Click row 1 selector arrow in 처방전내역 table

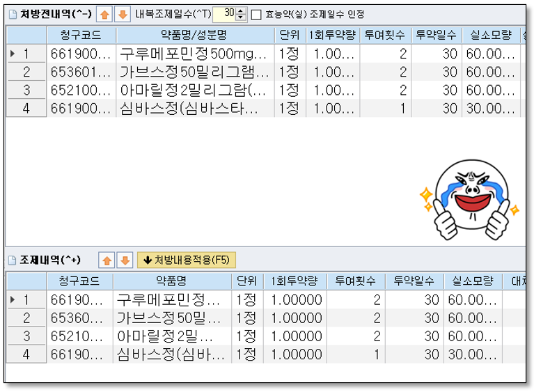click(13, 53)
